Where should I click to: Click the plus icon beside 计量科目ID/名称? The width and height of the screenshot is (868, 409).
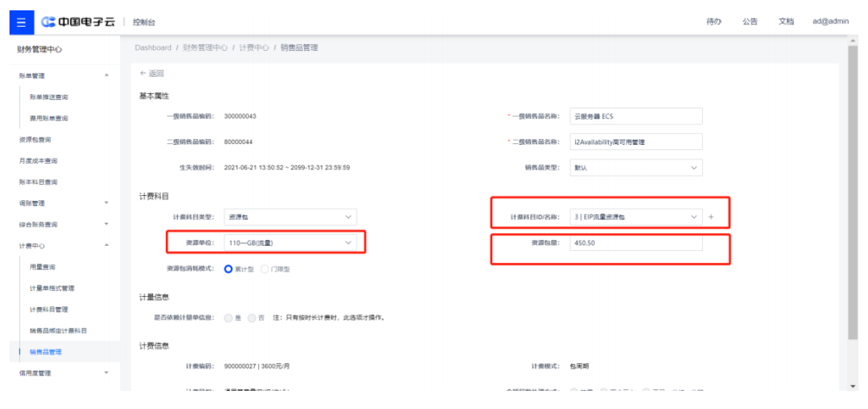point(712,217)
